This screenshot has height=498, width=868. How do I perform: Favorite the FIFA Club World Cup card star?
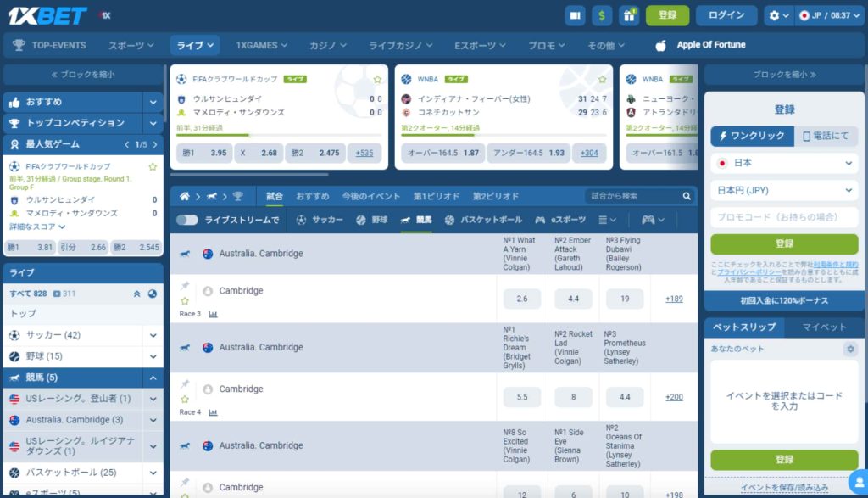tap(377, 79)
